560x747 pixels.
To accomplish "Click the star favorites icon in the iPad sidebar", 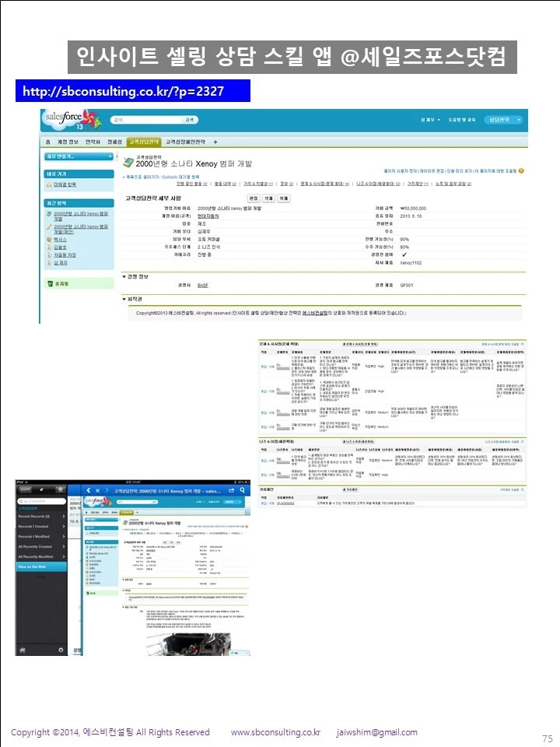I will pyautogui.click(x=60, y=489).
